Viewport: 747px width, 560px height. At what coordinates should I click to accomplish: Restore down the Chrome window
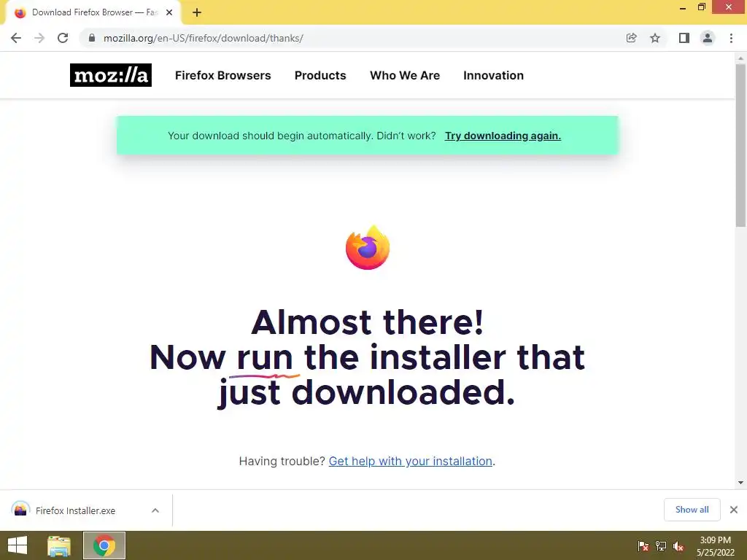point(701,7)
